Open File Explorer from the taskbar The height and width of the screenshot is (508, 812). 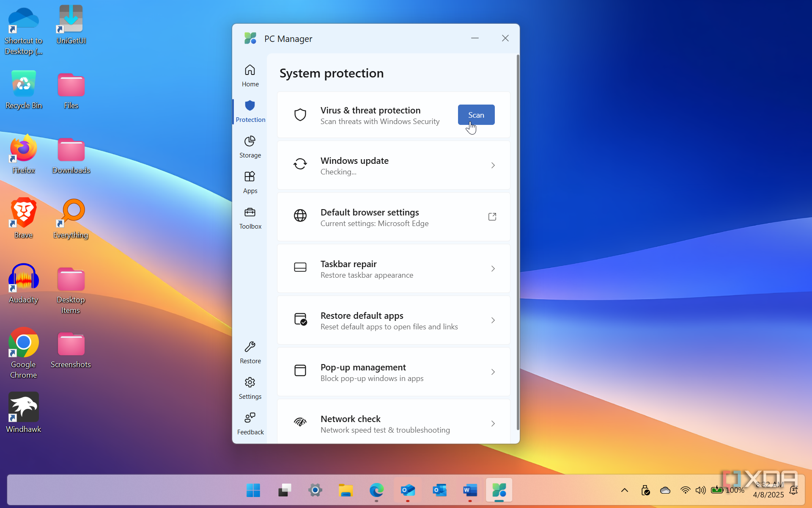[x=346, y=490]
